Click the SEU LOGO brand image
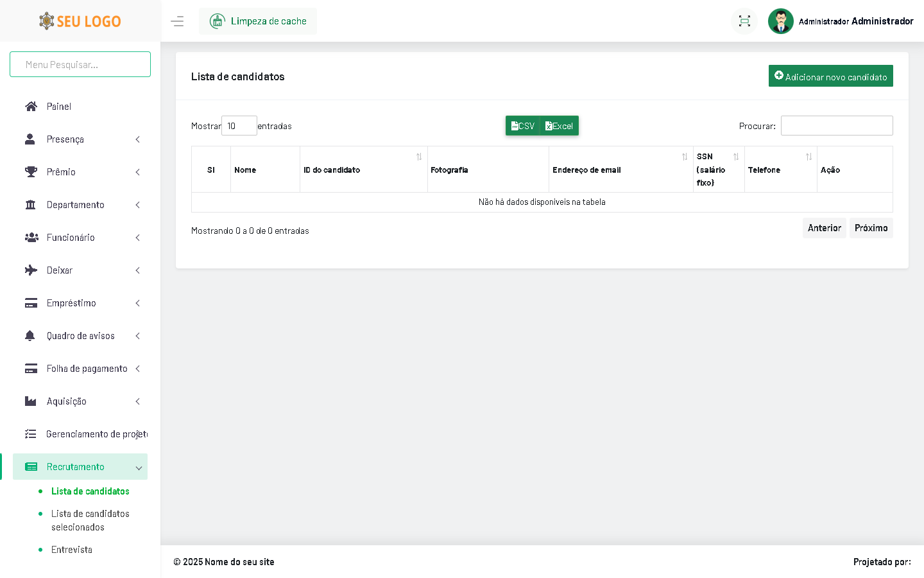Screen dimensions: 924x578 pyautogui.click(x=80, y=21)
